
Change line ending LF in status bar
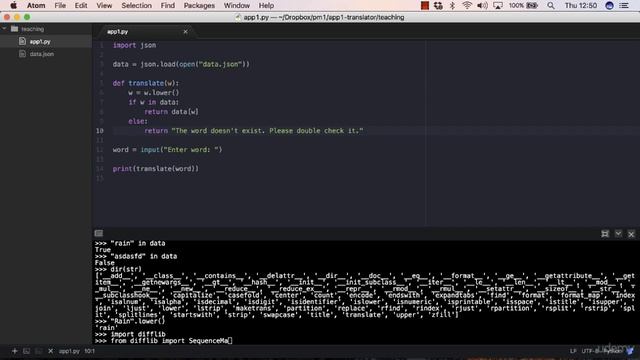tap(573, 351)
